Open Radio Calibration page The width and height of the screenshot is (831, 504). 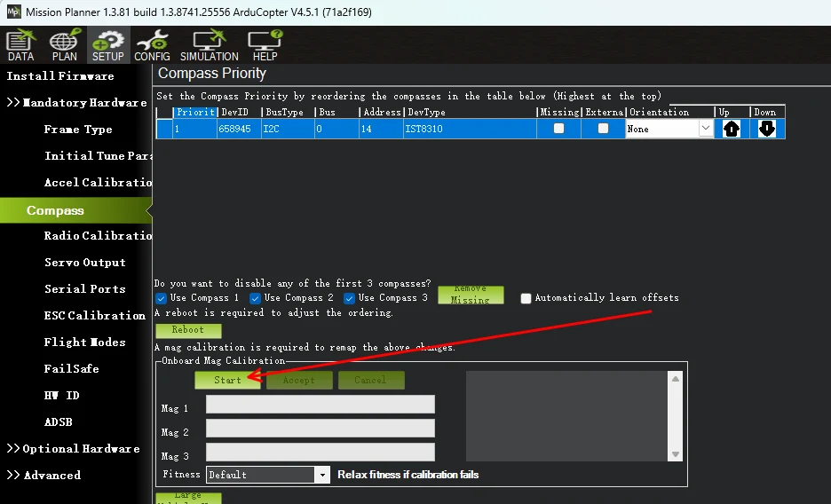(x=98, y=236)
